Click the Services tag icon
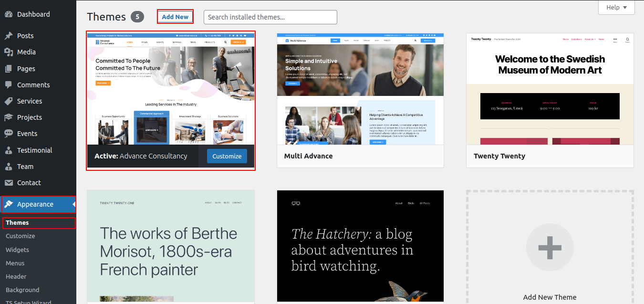This screenshot has width=644, height=304. tap(9, 101)
